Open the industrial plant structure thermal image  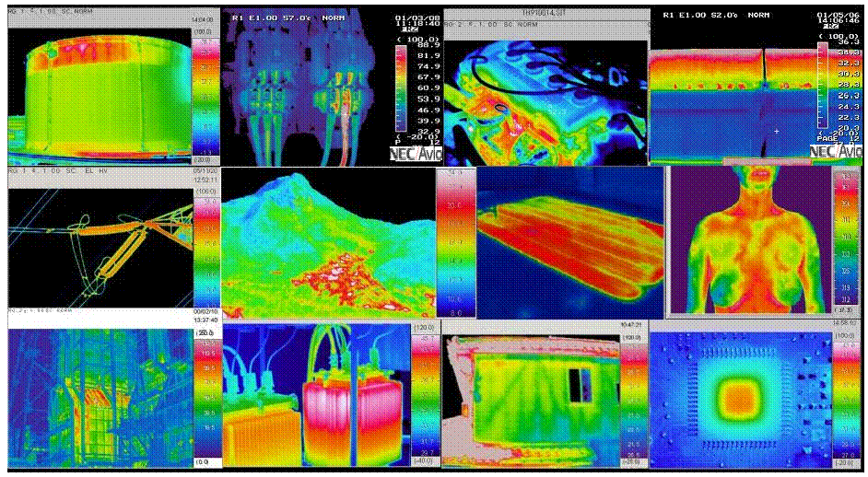tap(100, 398)
